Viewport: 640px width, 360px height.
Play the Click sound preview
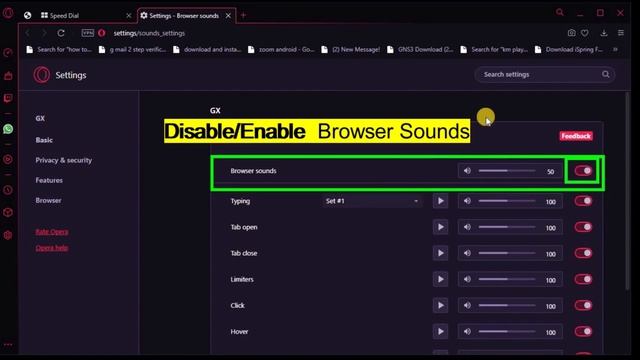pyautogui.click(x=440, y=305)
